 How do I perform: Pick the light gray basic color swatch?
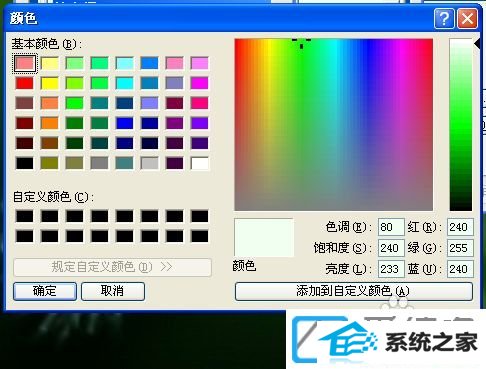pos(149,163)
